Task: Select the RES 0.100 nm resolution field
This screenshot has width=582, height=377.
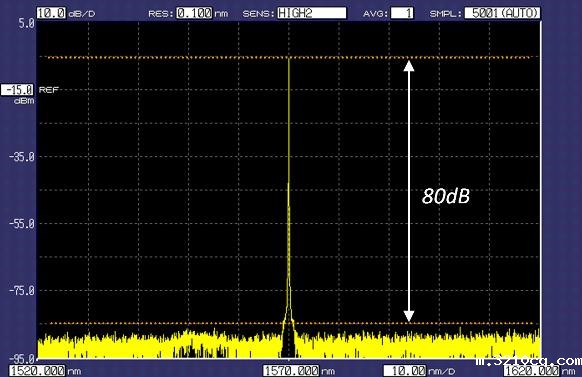Action: (x=194, y=13)
